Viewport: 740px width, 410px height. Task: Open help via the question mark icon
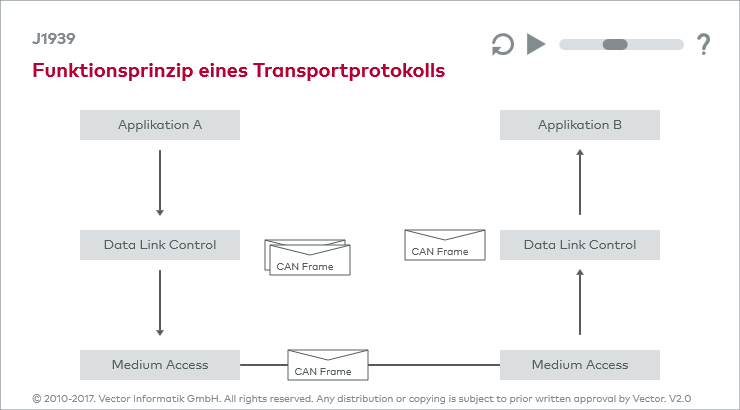703,44
